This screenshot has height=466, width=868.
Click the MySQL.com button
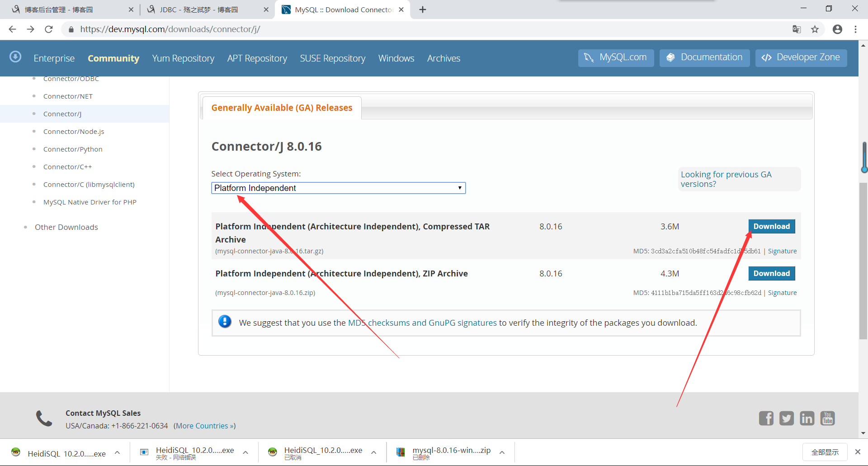(x=616, y=58)
